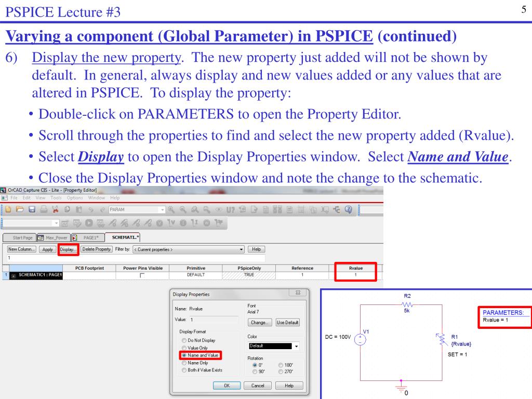This screenshot has width=532, height=399.
Task: Click the Save floppy disk icon
Action: coord(32,210)
